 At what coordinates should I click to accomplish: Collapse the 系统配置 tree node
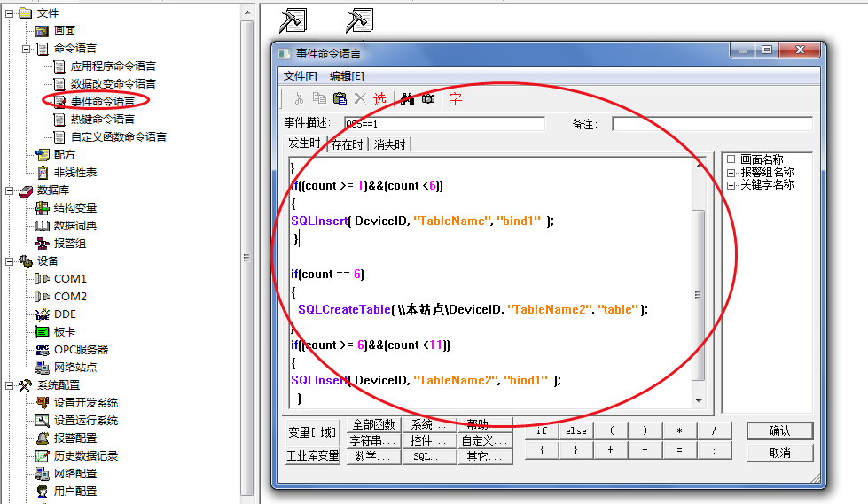click(10, 385)
